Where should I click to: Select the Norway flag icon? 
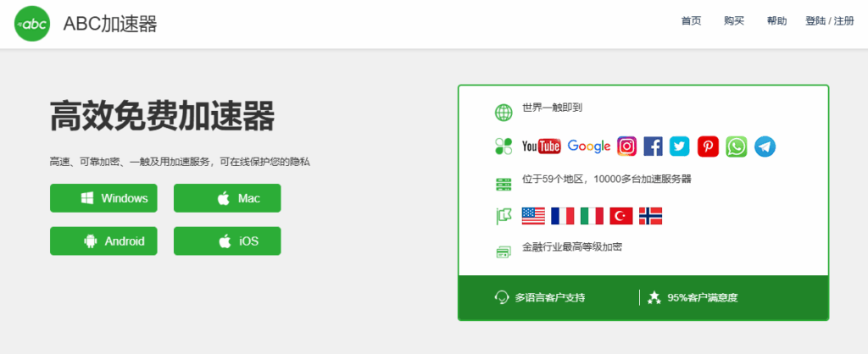point(650,216)
